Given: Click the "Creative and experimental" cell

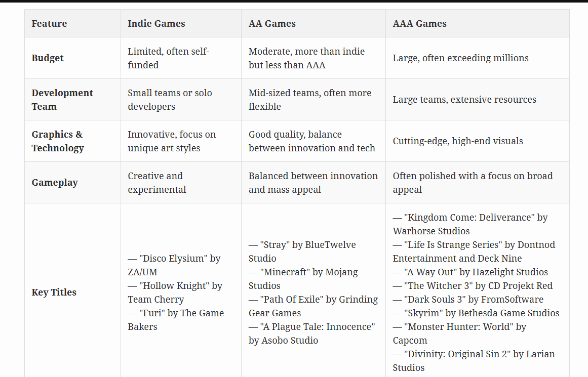Looking at the screenshot, I should tap(156, 183).
